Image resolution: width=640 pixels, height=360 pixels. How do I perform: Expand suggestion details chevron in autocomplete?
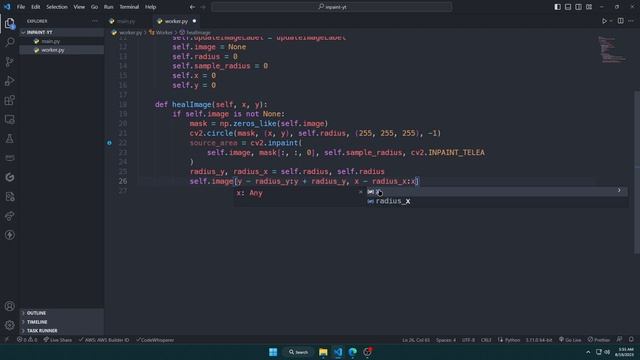[x=619, y=191]
